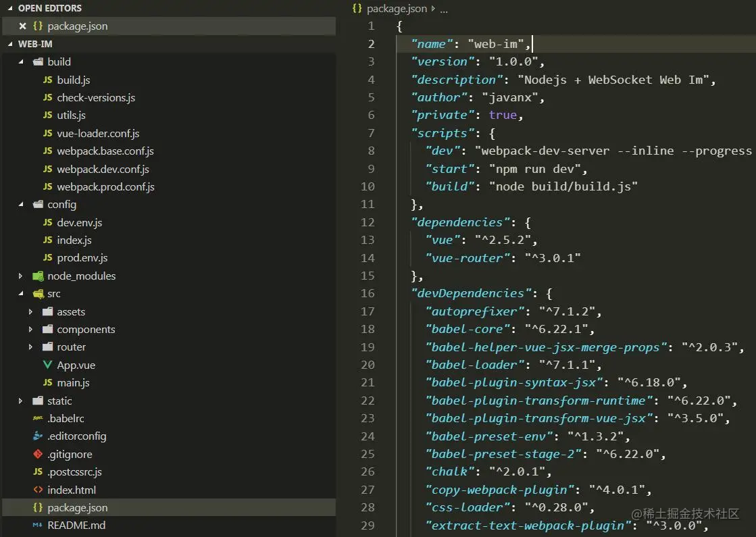
Task: Collapse the OPEN EDITORS section
Action: tap(10, 8)
